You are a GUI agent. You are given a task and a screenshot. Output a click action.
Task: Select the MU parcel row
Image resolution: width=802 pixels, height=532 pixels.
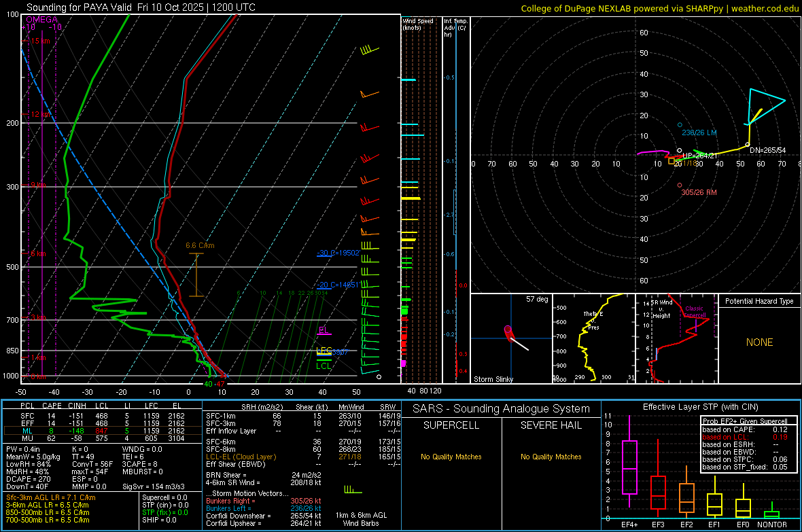tap(103, 438)
